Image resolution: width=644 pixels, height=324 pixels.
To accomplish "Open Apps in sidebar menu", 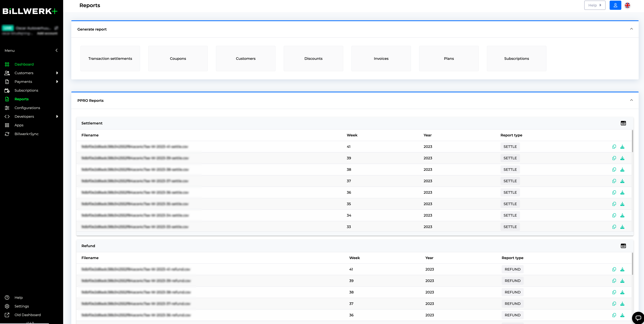I will click(19, 125).
